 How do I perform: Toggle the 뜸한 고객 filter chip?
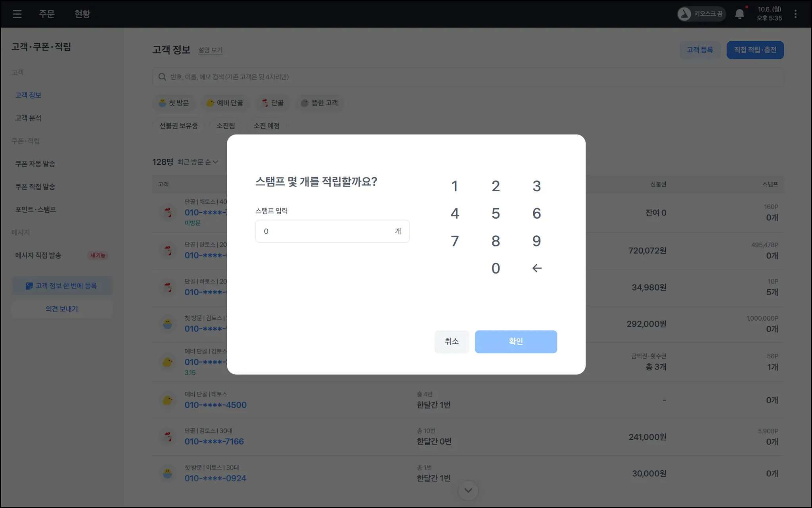(320, 103)
